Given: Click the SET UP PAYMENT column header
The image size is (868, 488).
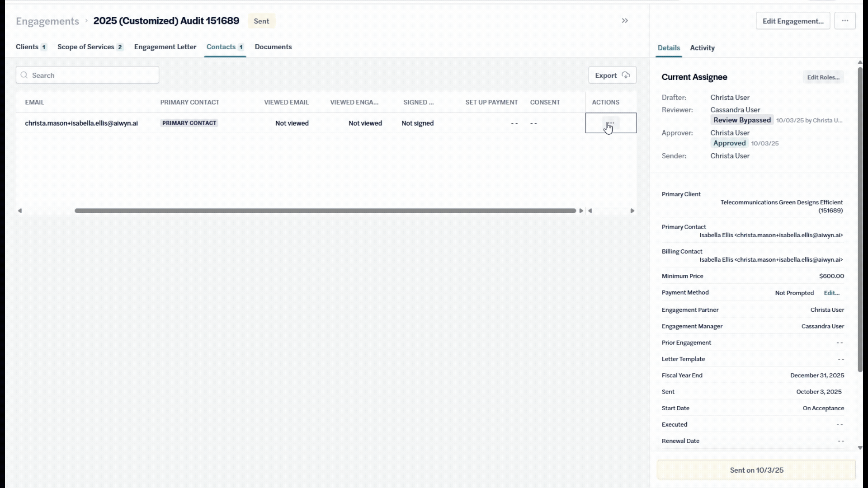Looking at the screenshot, I should [491, 102].
